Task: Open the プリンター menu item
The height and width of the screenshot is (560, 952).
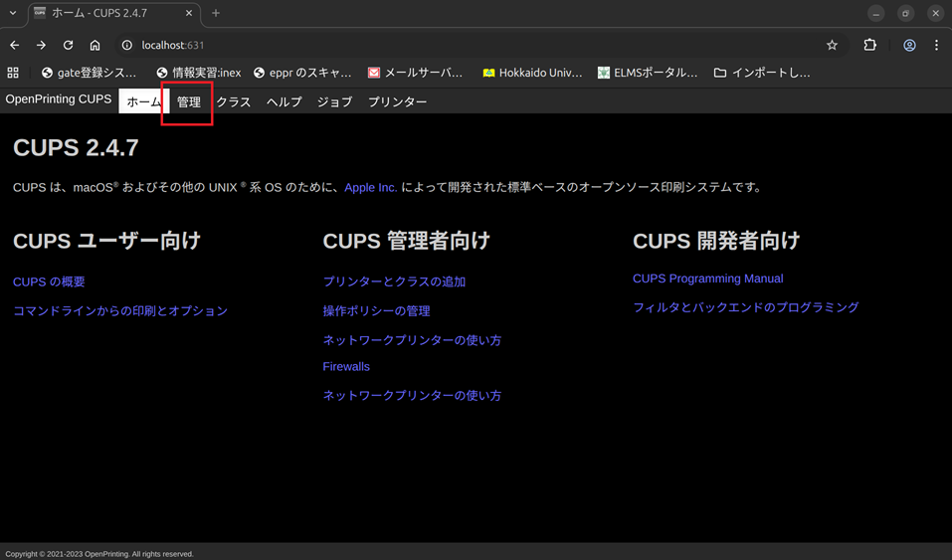Action: pos(397,101)
